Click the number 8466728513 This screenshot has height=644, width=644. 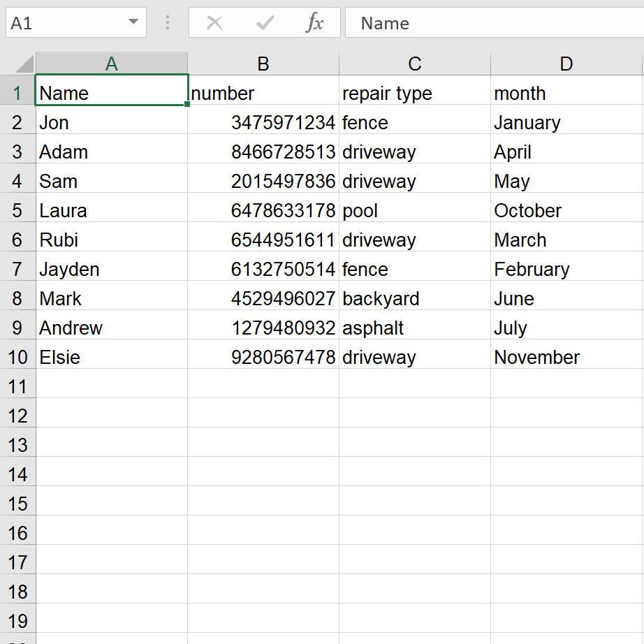click(263, 149)
